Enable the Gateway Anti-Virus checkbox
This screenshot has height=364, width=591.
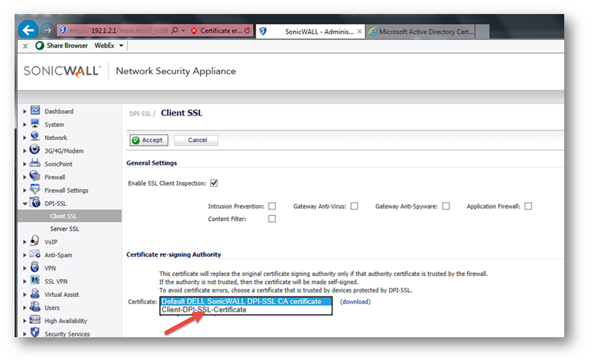(x=354, y=206)
